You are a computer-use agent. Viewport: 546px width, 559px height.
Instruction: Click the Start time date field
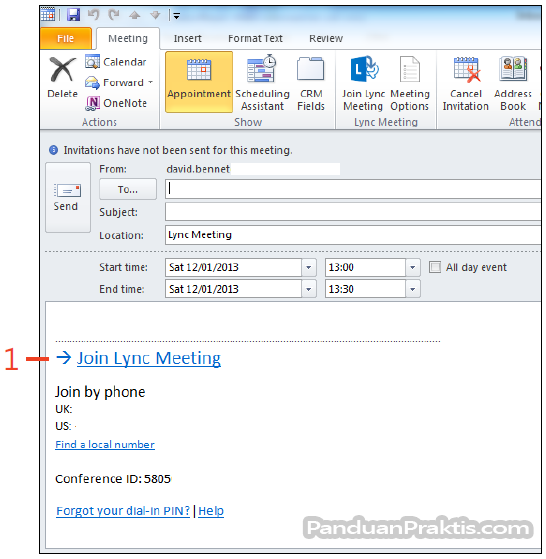coord(233,267)
